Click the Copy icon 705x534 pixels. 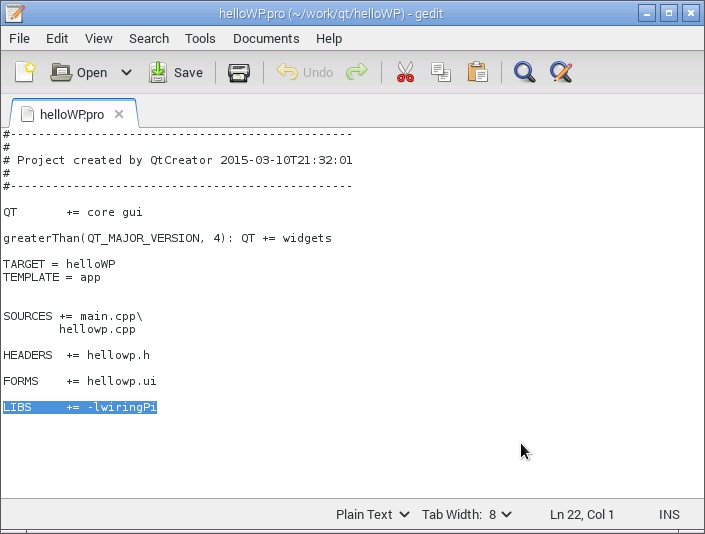point(441,72)
